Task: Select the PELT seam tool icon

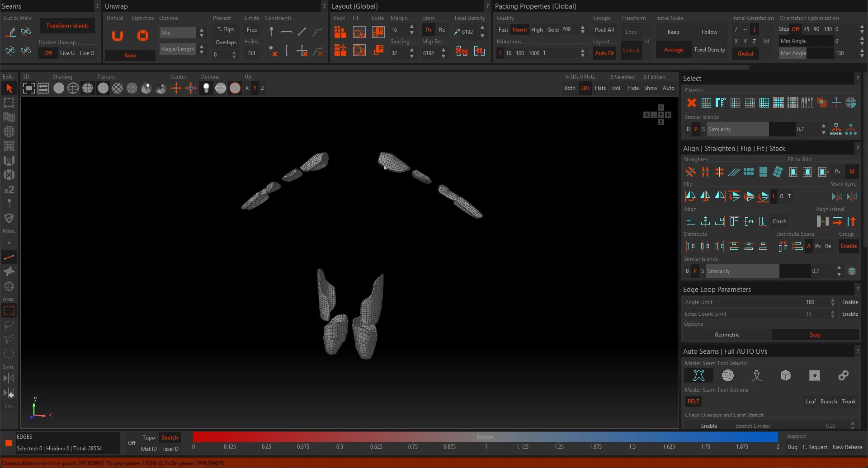Action: coord(698,375)
